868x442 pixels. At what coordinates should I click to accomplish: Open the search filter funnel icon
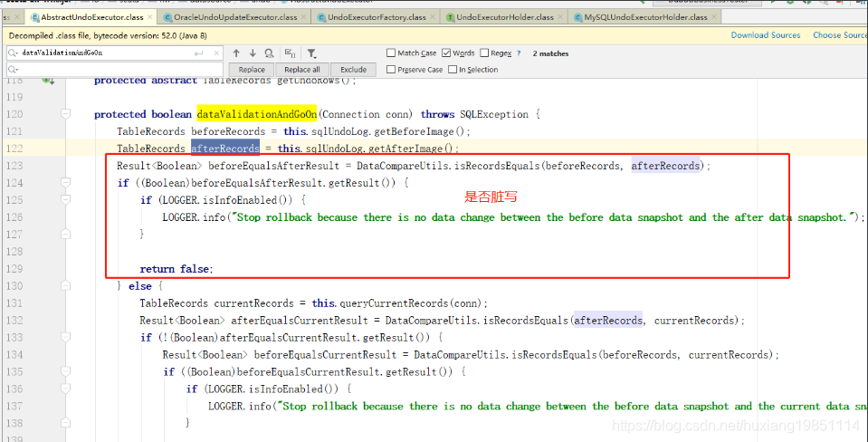tap(311, 53)
